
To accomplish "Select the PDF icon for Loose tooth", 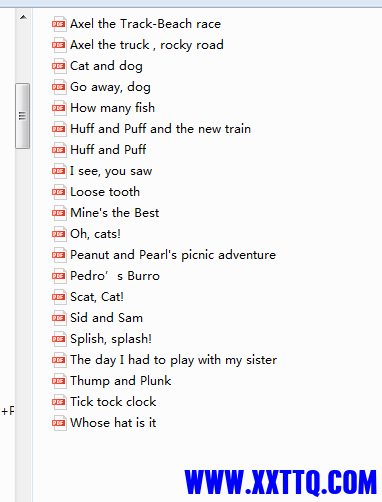I will [59, 192].
